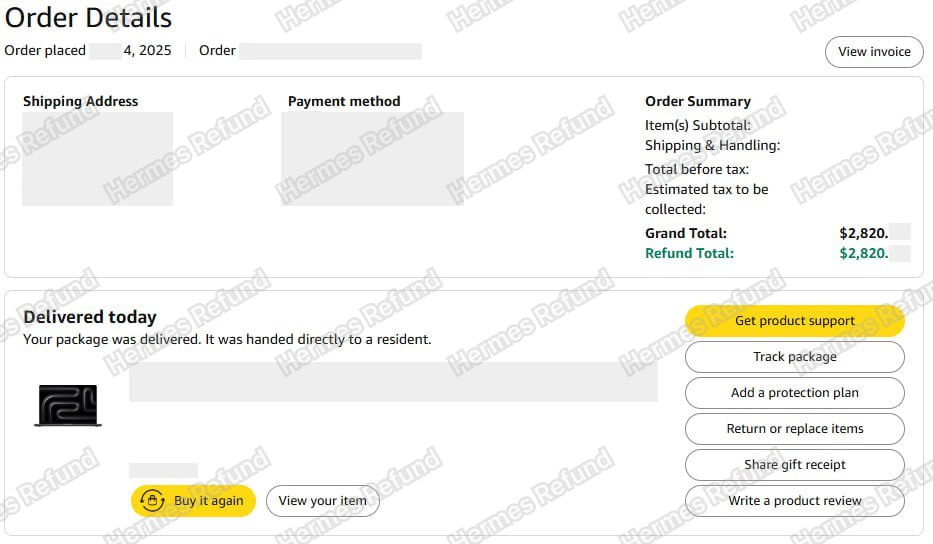Click the View your item button
Image resolution: width=933 pixels, height=544 pixels.
[322, 501]
